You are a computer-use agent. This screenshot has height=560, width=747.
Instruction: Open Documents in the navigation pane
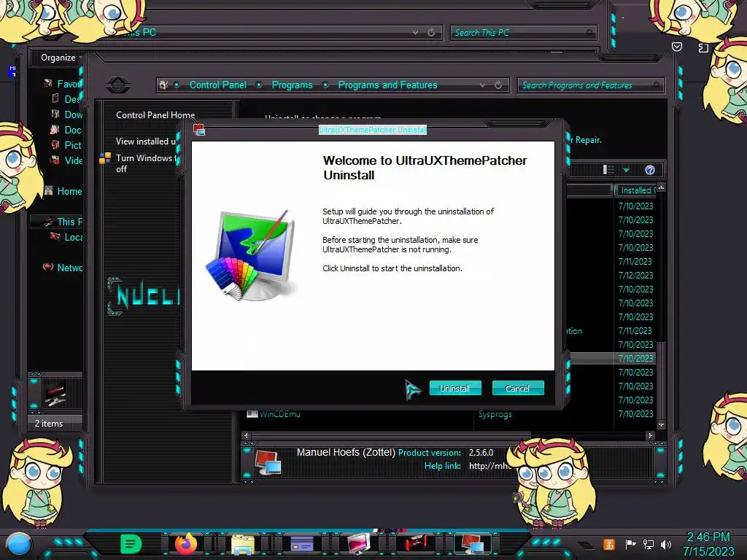point(72,130)
